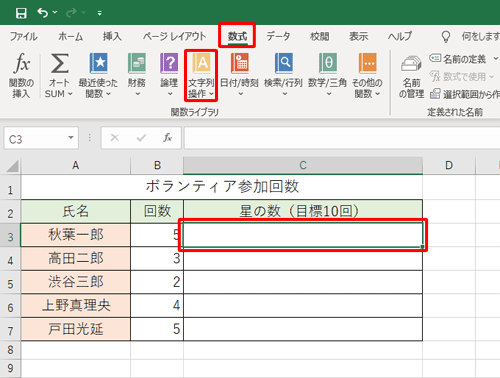
Task: Select column D header
Action: pyautogui.click(x=449, y=165)
